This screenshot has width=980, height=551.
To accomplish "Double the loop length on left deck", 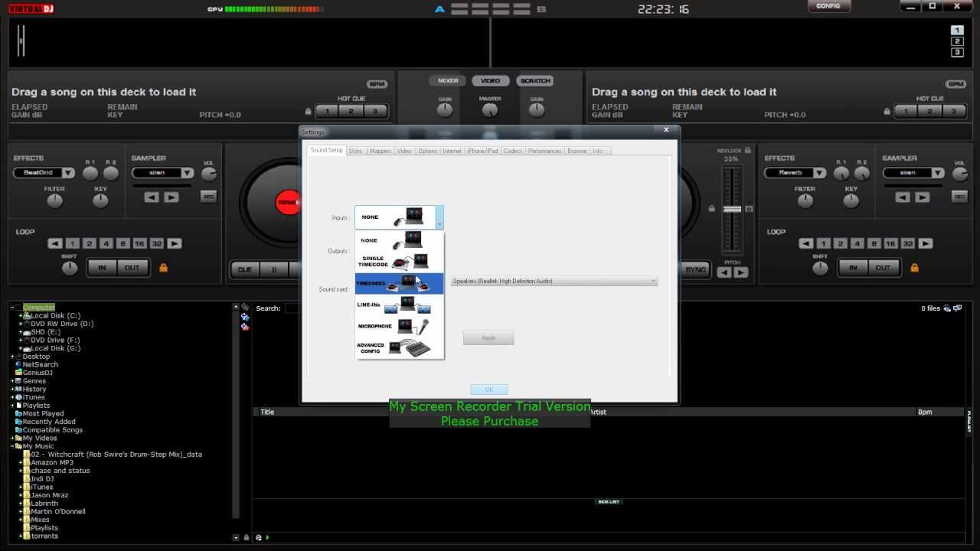I will click(175, 243).
